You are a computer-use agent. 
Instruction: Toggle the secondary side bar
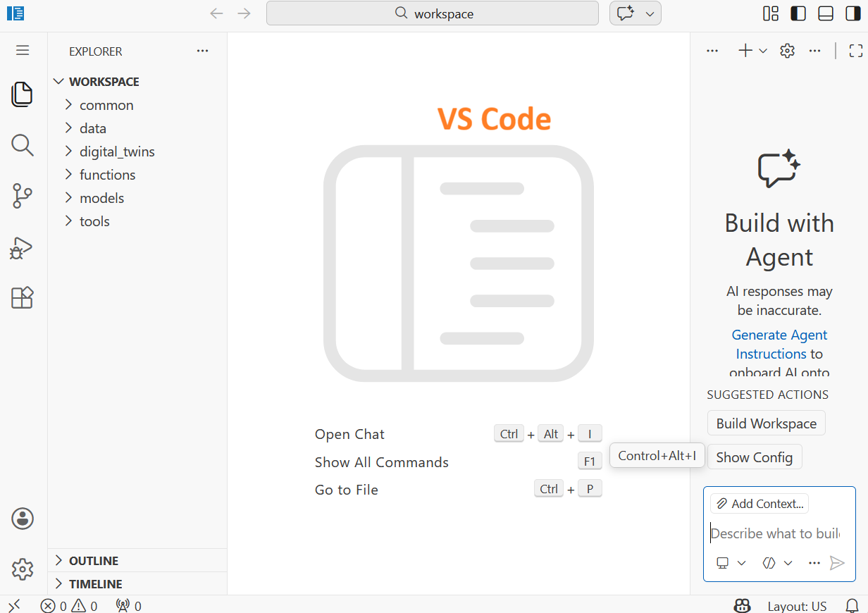coord(852,13)
